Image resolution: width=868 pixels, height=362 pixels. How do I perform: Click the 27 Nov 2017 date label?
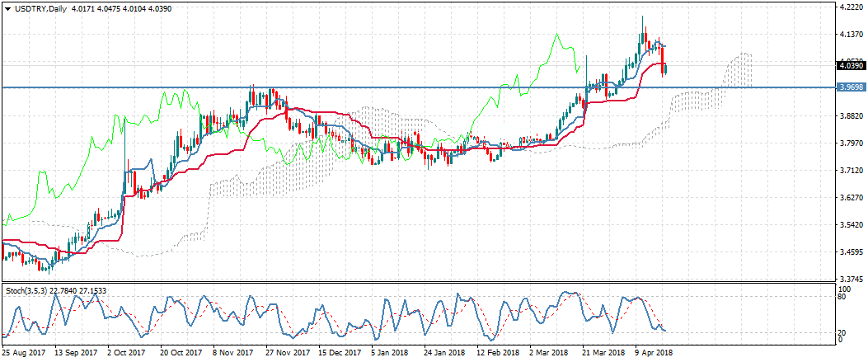coord(285,351)
